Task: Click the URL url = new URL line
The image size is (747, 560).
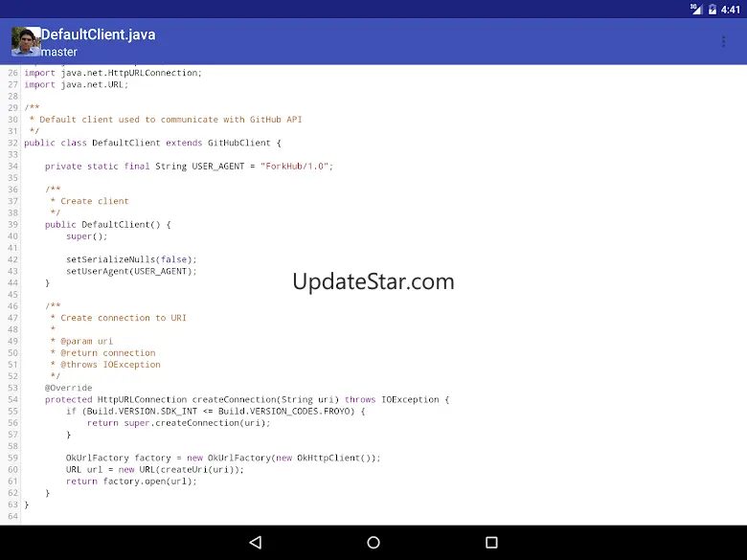Action: [x=155, y=469]
